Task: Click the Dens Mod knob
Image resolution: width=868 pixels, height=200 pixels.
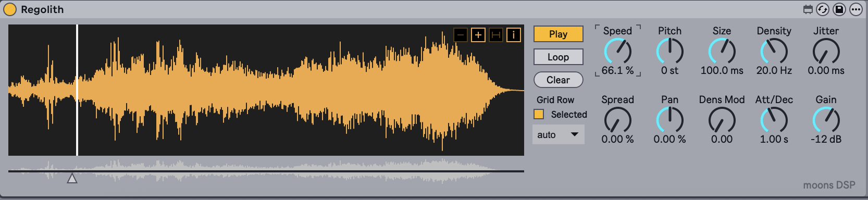Action: click(722, 120)
